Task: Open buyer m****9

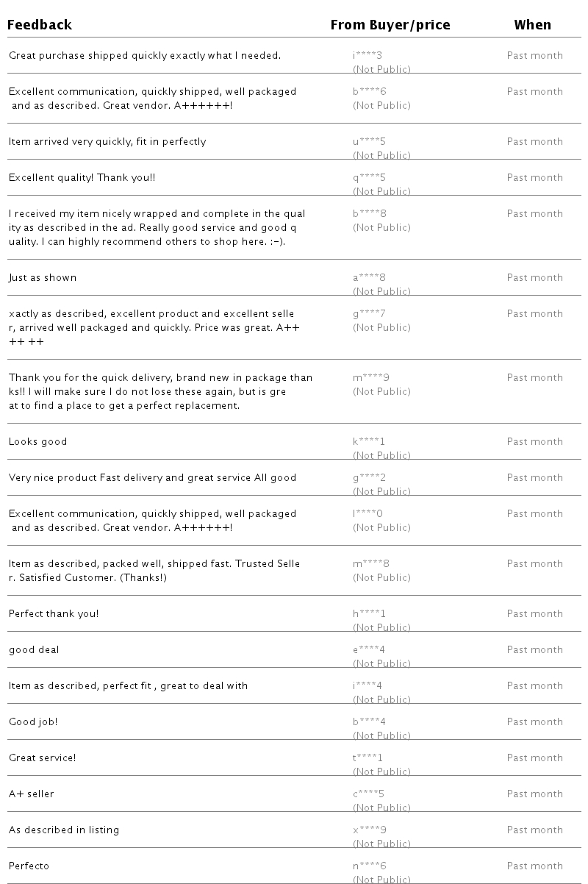Action: (371, 378)
